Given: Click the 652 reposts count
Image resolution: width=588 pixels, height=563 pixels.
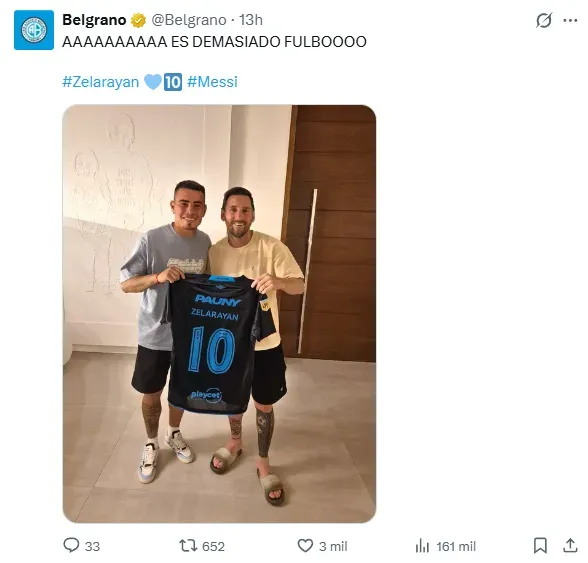Looking at the screenshot, I should (213, 546).
